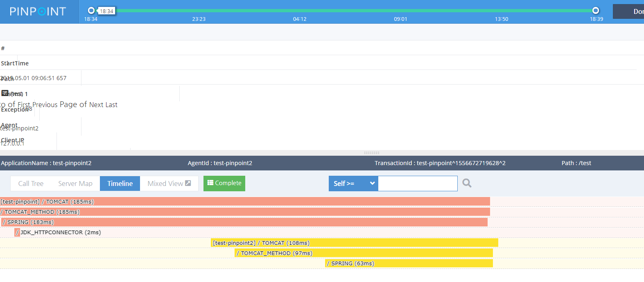This screenshot has width=644, height=282.
Task: Click the ApplicationName : test-pinpoint2 text
Action: click(x=46, y=163)
